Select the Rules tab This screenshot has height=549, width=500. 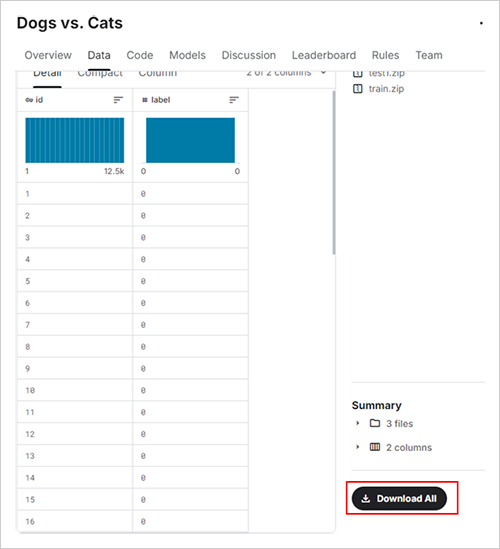386,55
